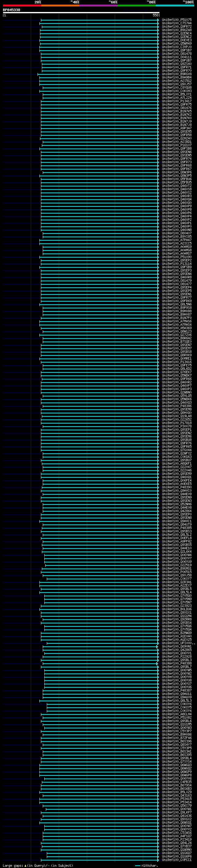The width and height of the screenshot is (197, 868).
Task: Open hit UniRef100_Q5WM49
Action: pos(177,43)
